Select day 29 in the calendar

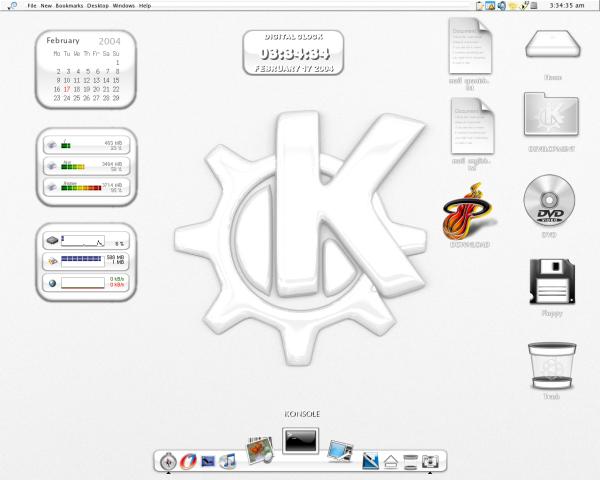(x=116, y=98)
